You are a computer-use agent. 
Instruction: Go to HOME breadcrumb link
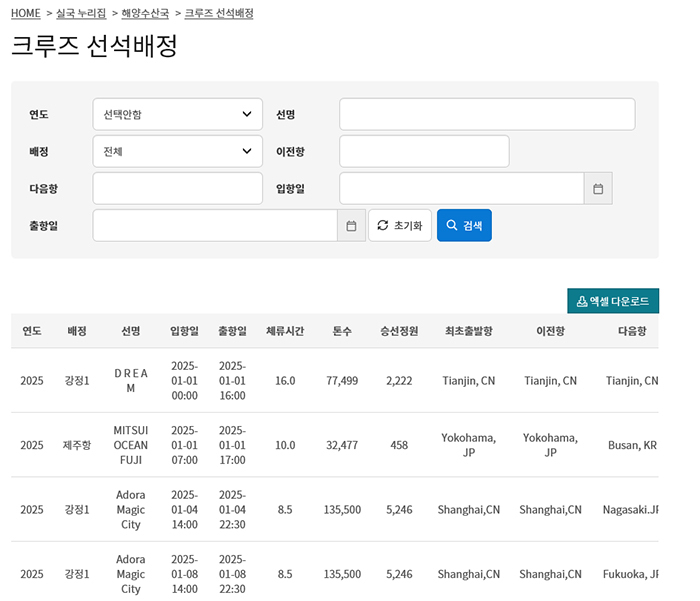tap(25, 13)
